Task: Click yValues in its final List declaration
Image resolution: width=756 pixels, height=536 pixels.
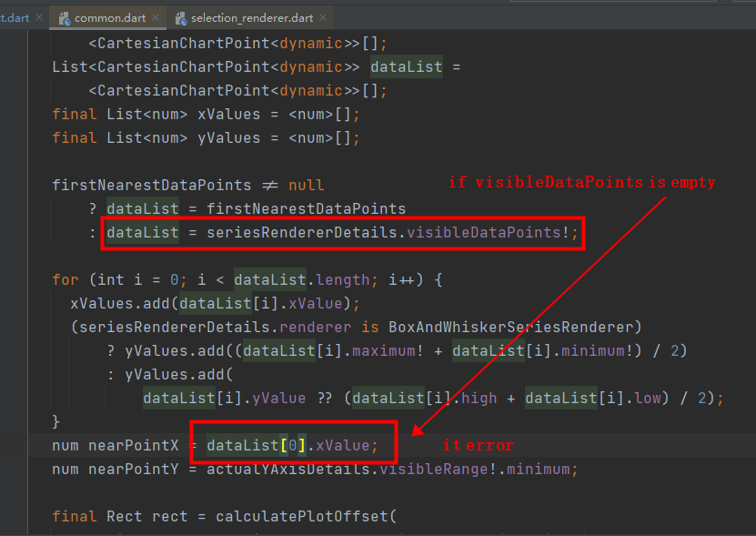Action: tap(228, 137)
